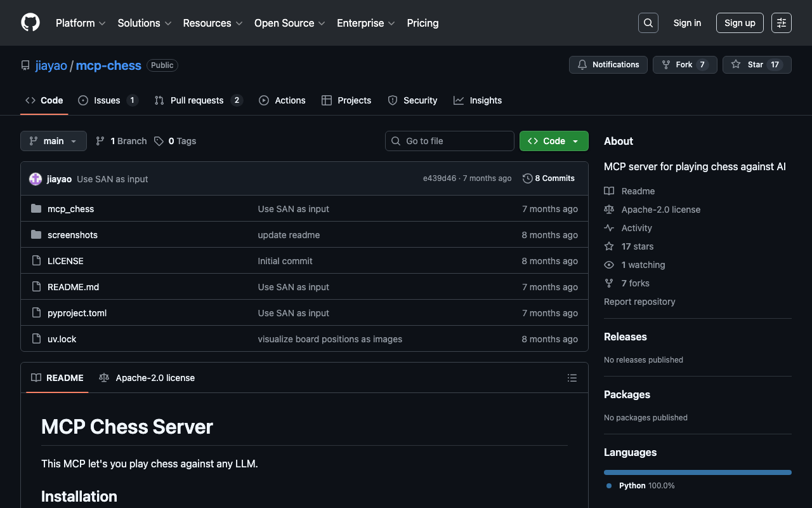Open search with the magnifier icon
The height and width of the screenshot is (508, 812).
point(648,23)
